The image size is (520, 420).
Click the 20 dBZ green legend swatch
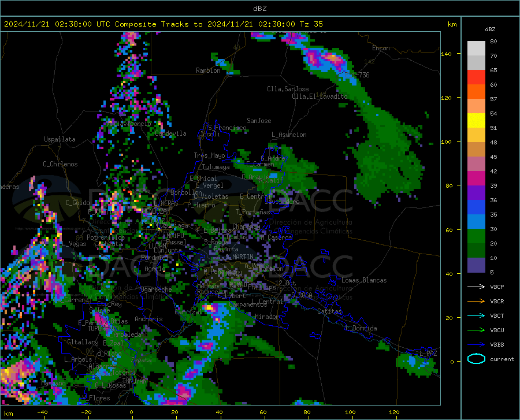476,236
